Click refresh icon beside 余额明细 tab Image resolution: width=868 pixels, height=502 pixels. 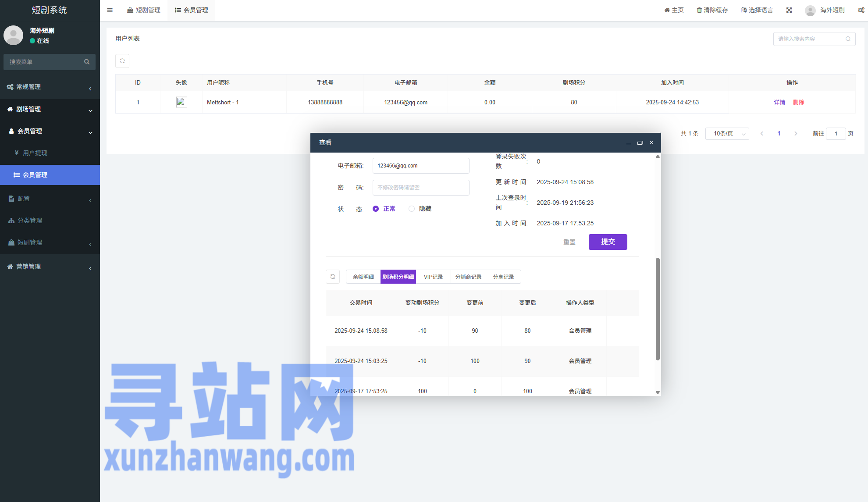(x=333, y=277)
